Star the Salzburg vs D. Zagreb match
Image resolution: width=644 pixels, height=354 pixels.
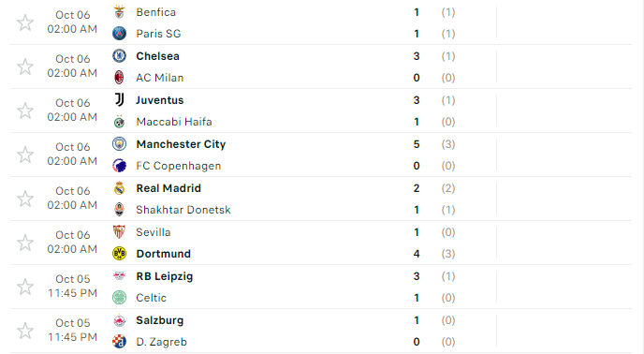pyautogui.click(x=25, y=331)
